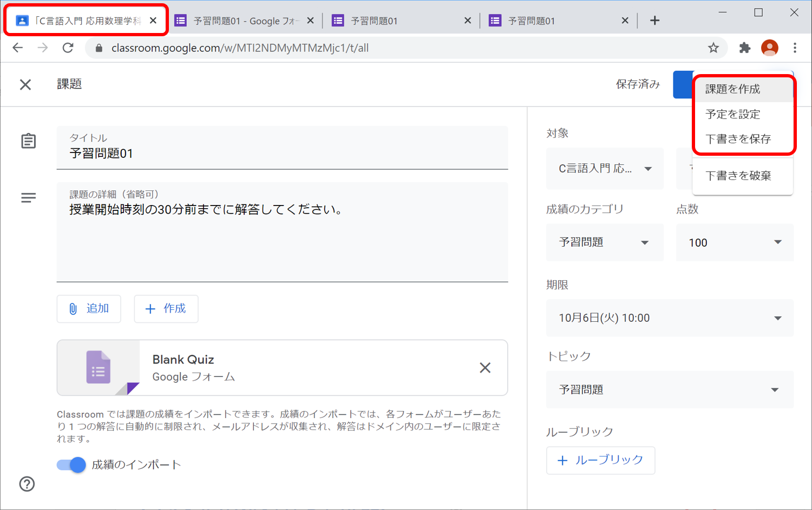Image resolution: width=812 pixels, height=510 pixels.
Task: Bookmark this page with the star icon
Action: [x=713, y=48]
